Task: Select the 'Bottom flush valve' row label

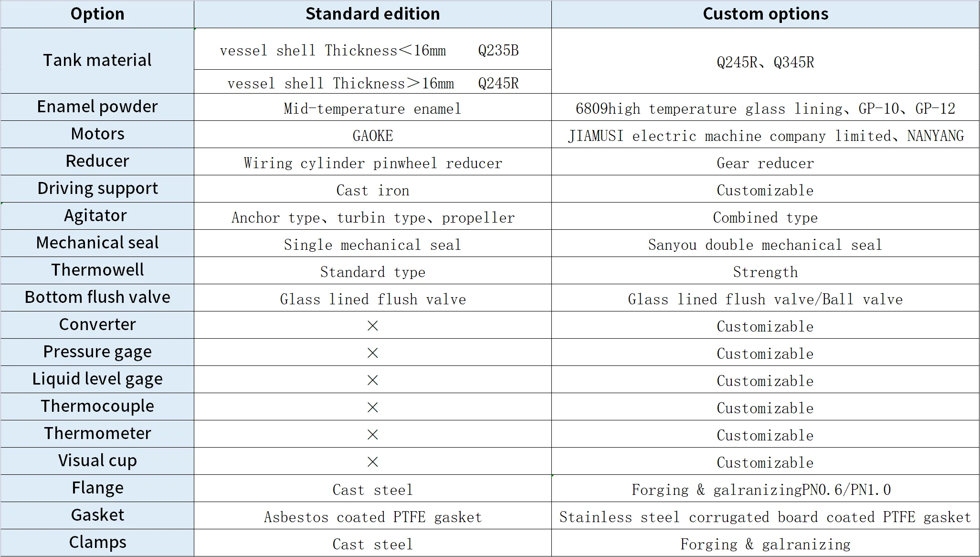Action: [97, 297]
